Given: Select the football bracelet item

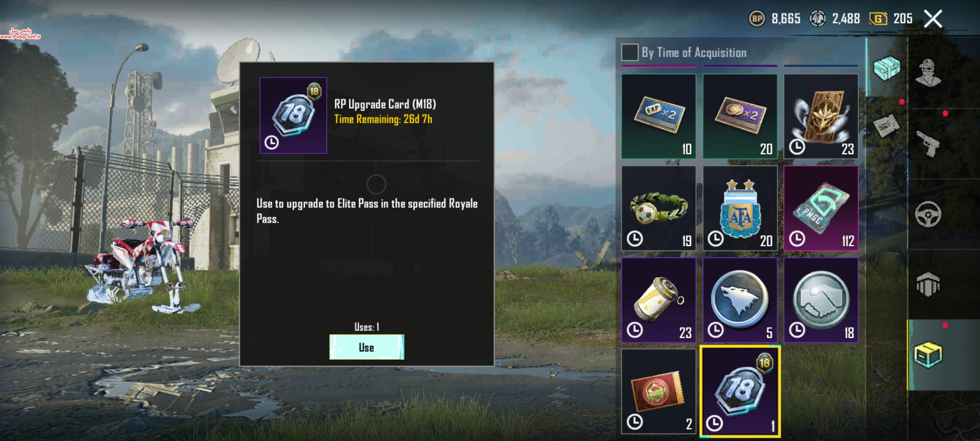Looking at the screenshot, I should coord(659,208).
